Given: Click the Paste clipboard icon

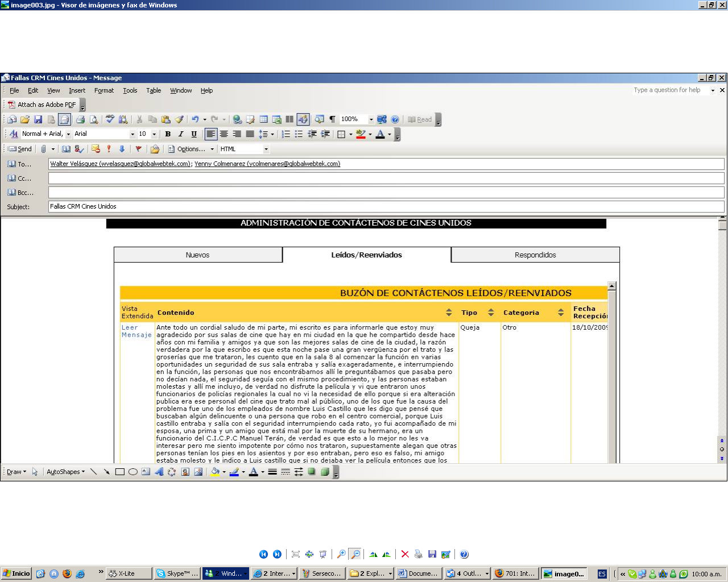Looking at the screenshot, I should pyautogui.click(x=166, y=119).
